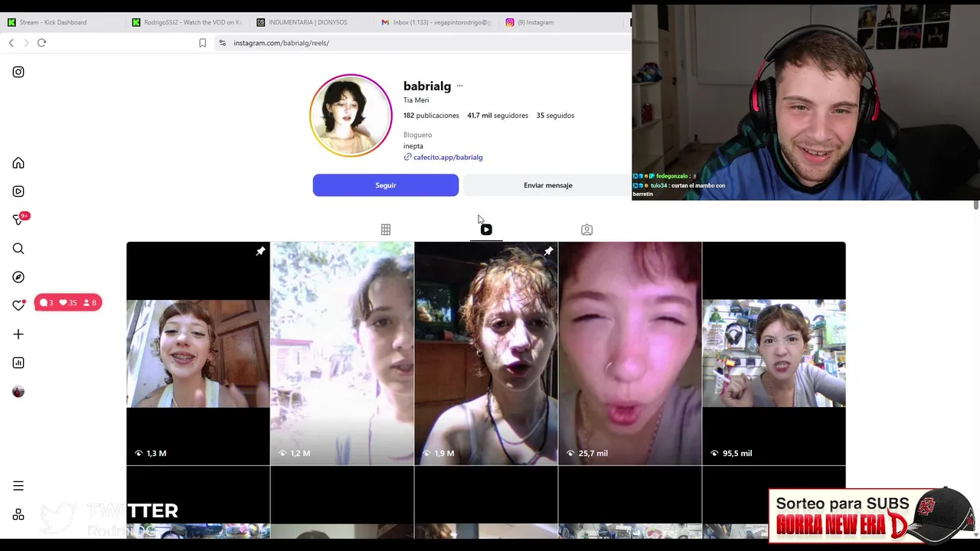980x551 pixels.
Task: Open babrialg's profile picture story
Action: point(351,116)
